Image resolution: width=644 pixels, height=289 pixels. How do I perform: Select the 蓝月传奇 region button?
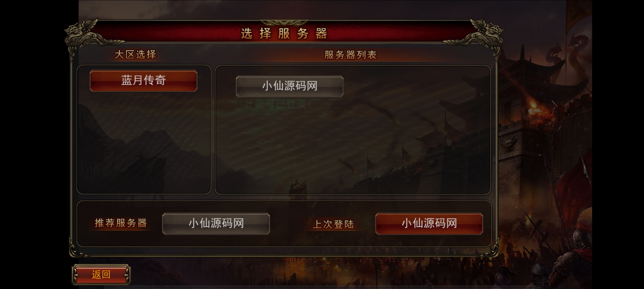(144, 81)
